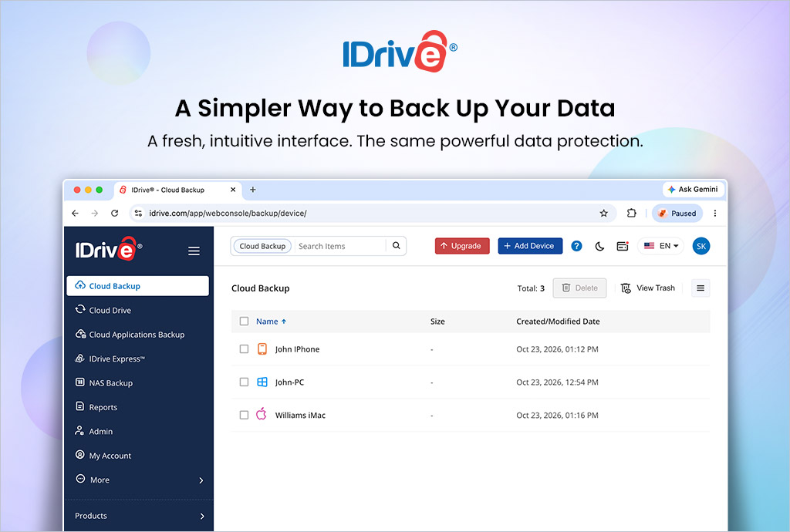Open a new tab with the plus icon
The height and width of the screenshot is (532, 790).
pos(253,190)
